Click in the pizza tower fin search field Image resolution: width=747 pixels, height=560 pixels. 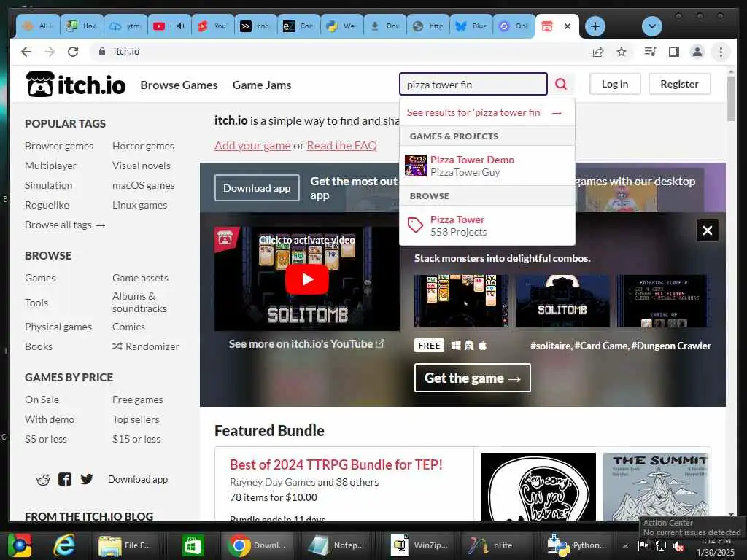click(x=473, y=85)
